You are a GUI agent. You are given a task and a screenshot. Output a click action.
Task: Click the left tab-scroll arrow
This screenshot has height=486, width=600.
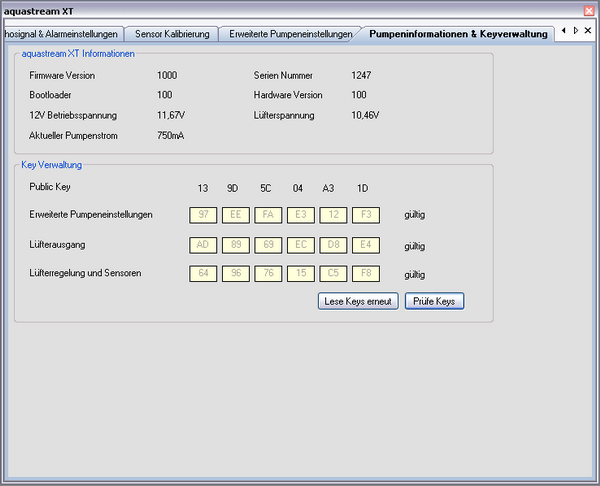(564, 30)
